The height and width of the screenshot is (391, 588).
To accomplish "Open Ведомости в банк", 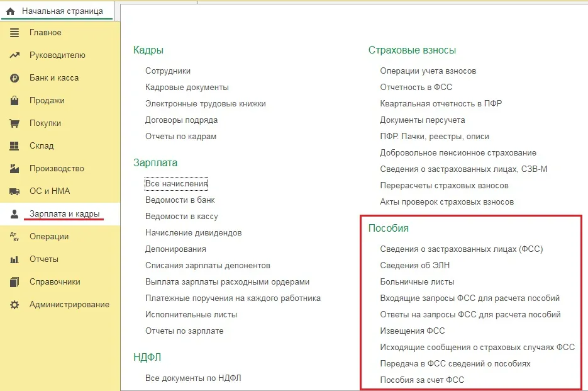I will coord(180,200).
